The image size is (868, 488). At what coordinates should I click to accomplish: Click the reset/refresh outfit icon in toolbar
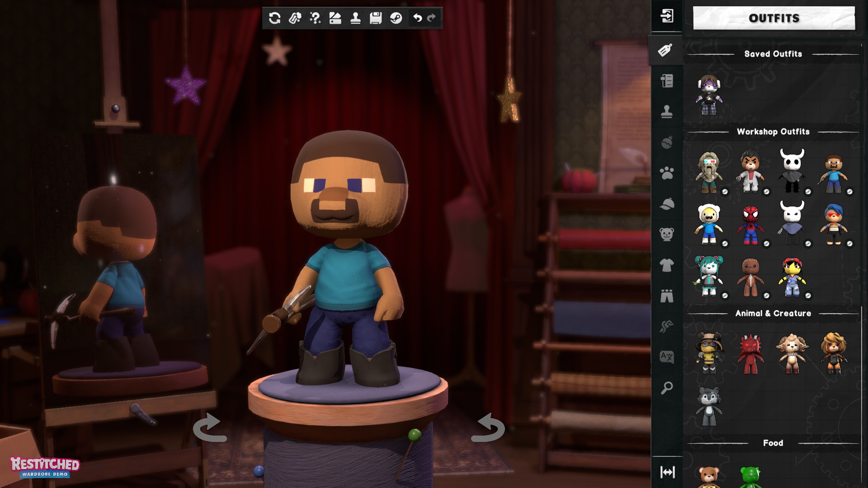tap(274, 18)
